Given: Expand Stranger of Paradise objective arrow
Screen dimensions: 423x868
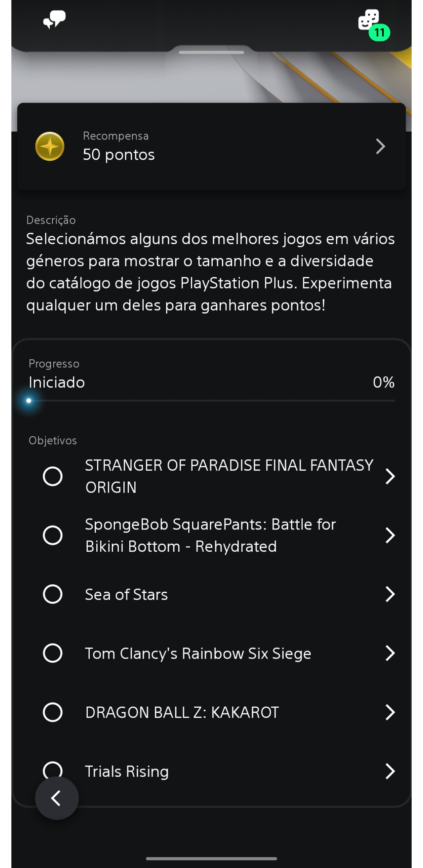Looking at the screenshot, I should pos(390,476).
